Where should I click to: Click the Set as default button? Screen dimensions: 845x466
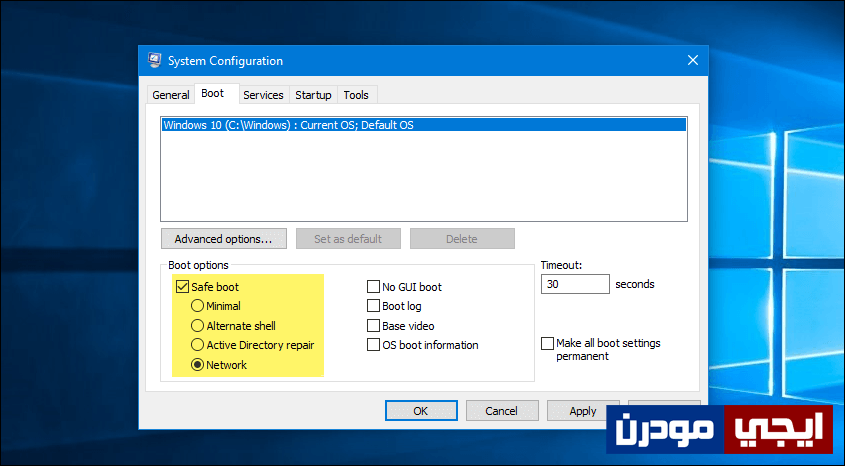[348, 239]
